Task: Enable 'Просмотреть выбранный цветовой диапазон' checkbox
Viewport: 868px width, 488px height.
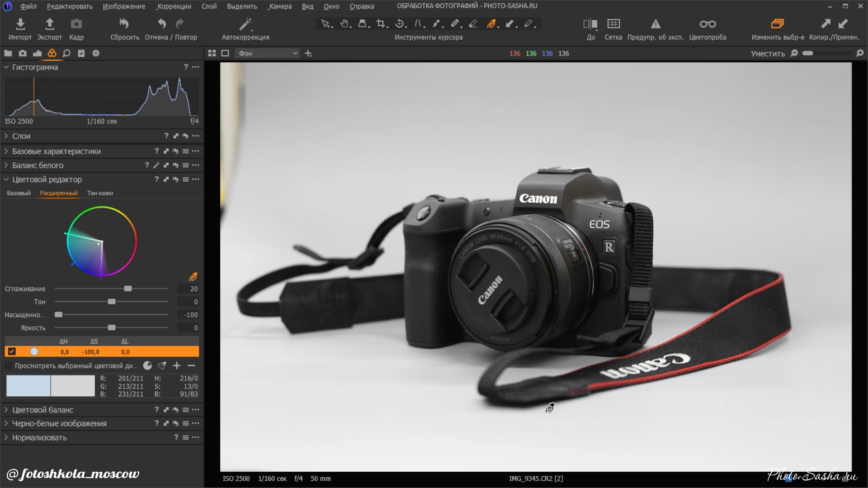Action: pos(9,366)
